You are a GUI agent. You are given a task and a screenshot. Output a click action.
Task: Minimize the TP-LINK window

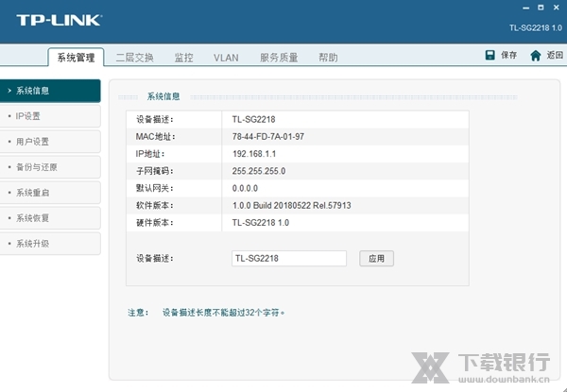pos(525,8)
